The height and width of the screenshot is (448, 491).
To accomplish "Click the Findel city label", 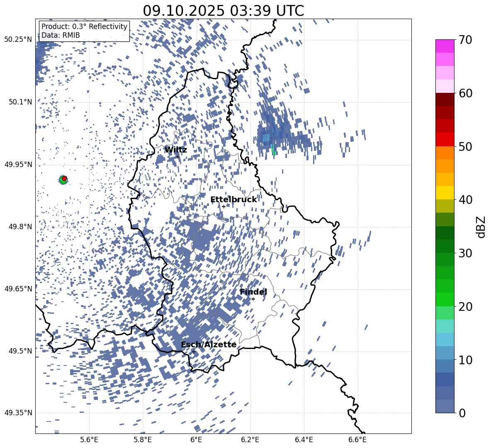I will pos(253,292).
